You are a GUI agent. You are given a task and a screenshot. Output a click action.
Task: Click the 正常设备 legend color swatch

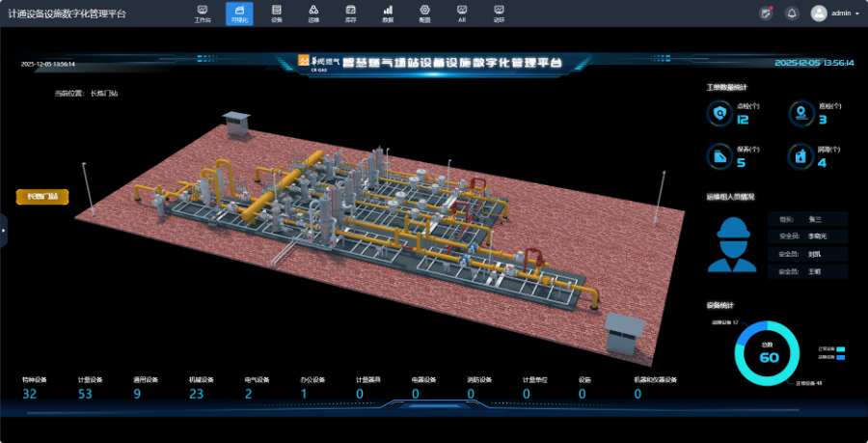tap(841, 349)
